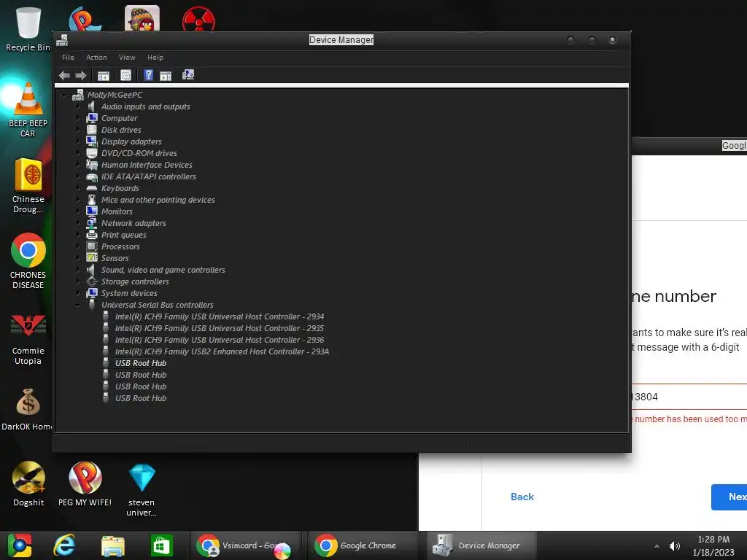This screenshot has height=560, width=747.
Task: Open the green Store taskbar icon
Action: coord(161,545)
